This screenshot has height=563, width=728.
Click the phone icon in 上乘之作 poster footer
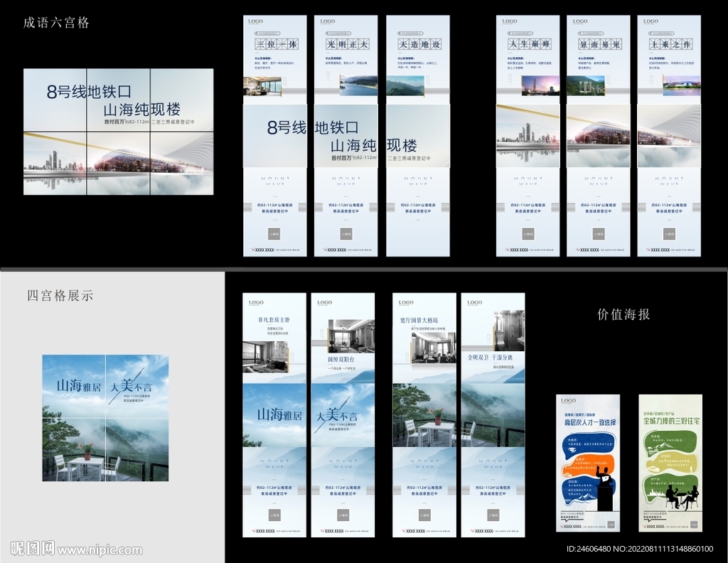point(648,248)
